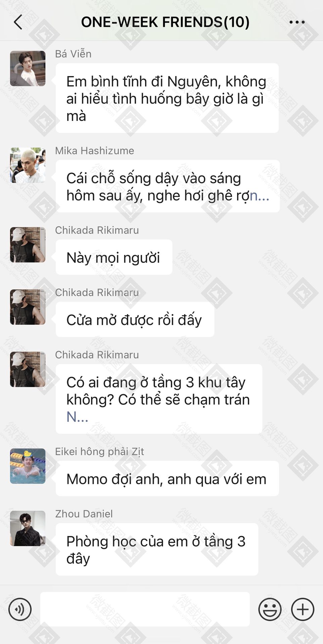Expand the truncated 'Có ai đang ở tầng 3' message

point(77,417)
